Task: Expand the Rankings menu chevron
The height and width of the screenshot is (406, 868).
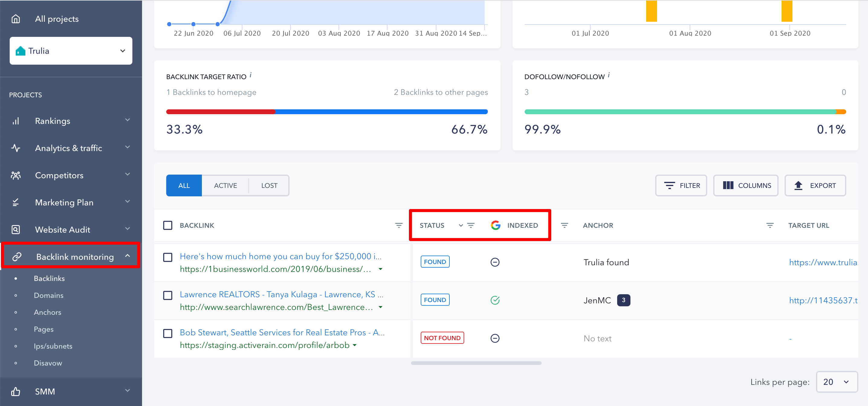Action: pos(127,120)
